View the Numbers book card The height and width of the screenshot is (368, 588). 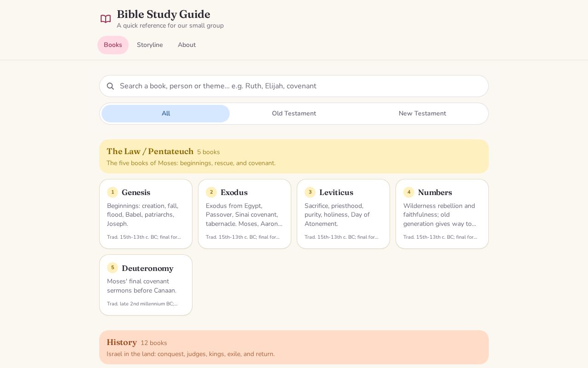click(x=442, y=214)
